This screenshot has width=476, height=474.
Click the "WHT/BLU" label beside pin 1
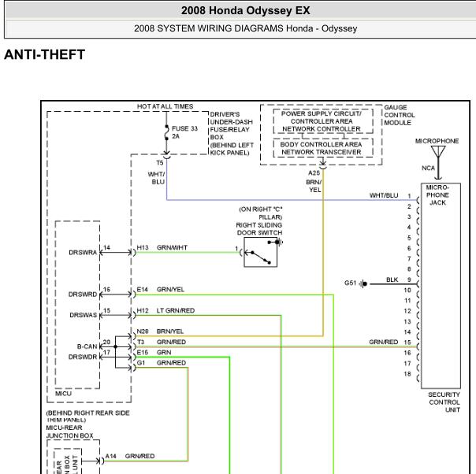point(384,195)
